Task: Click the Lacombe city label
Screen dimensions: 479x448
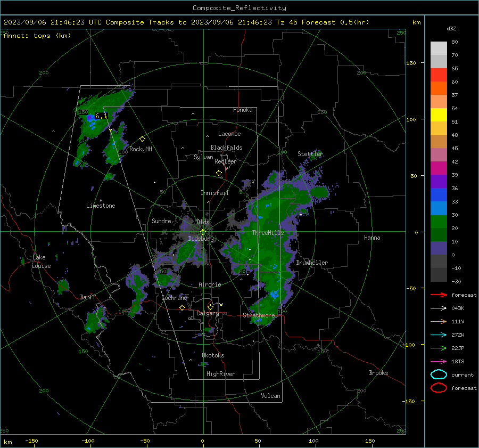Action: pyautogui.click(x=229, y=134)
